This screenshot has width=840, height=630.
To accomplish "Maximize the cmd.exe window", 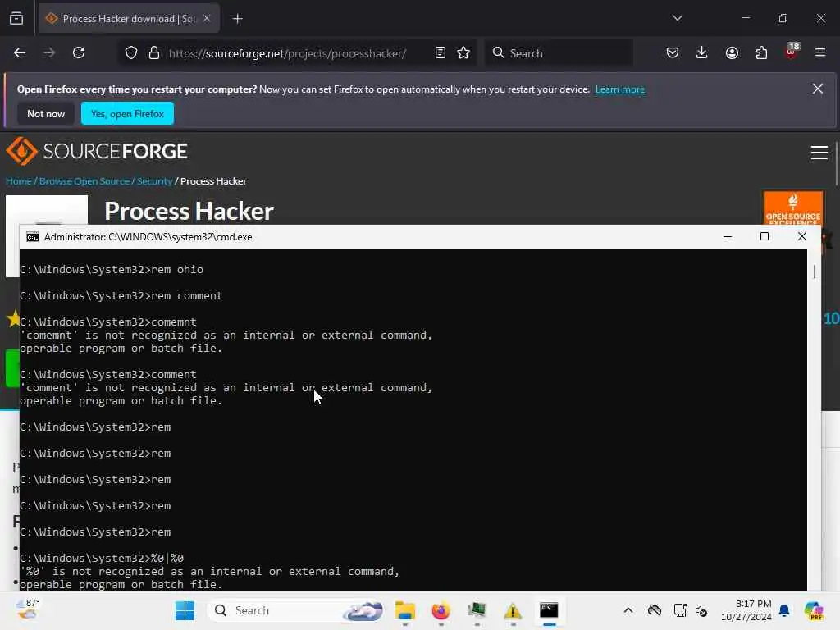I will pyautogui.click(x=765, y=237).
